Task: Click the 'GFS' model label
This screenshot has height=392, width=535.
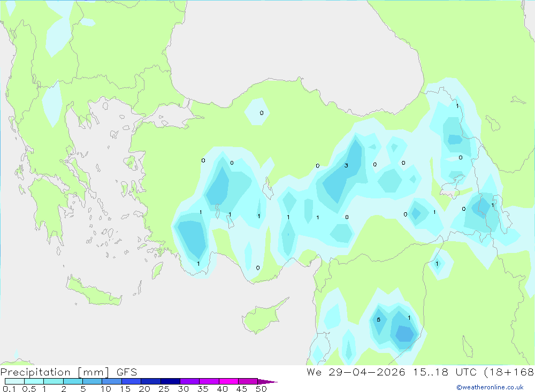Action: [127, 372]
